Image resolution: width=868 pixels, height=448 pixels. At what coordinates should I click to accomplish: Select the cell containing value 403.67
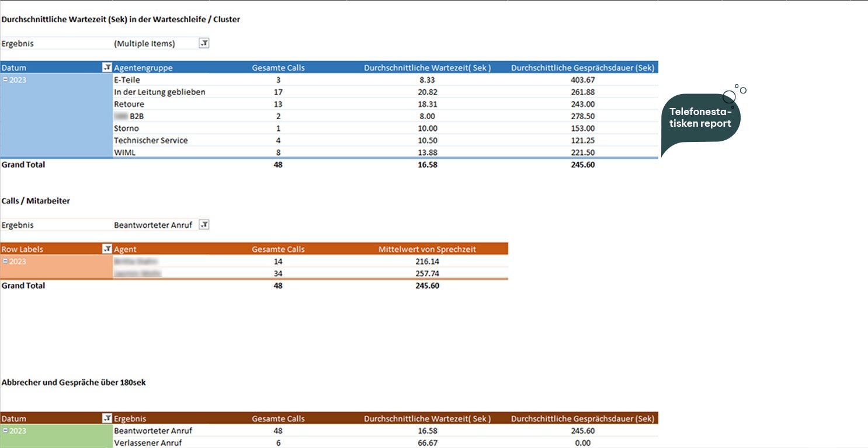(x=582, y=80)
